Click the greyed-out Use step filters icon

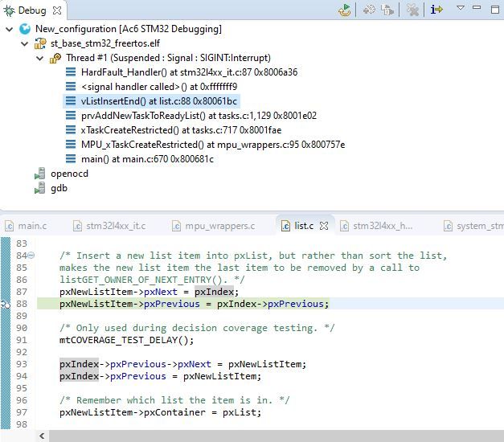pos(387,10)
